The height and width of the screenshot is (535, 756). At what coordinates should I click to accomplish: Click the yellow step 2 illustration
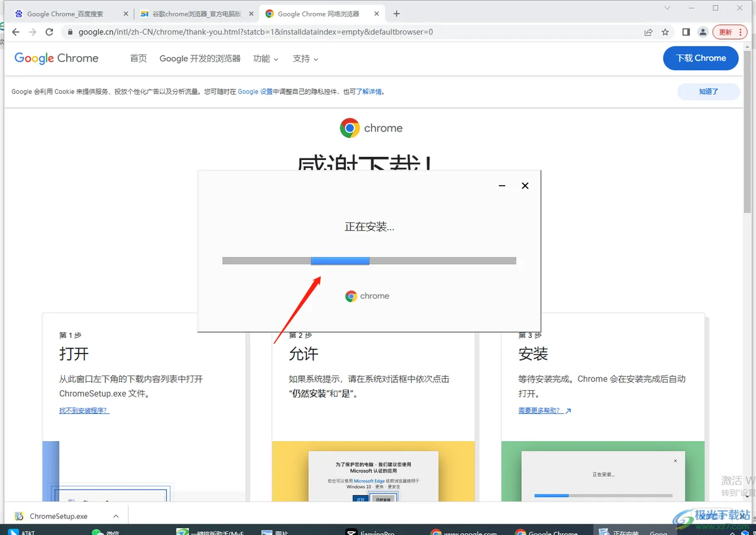(373, 471)
